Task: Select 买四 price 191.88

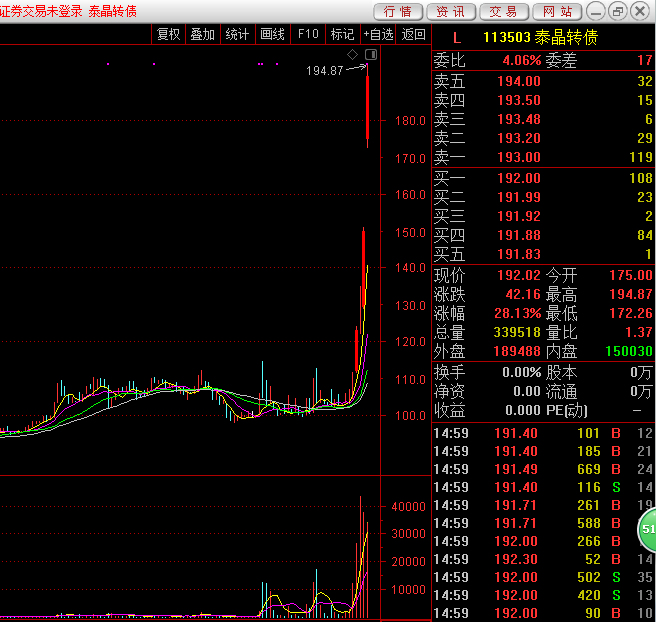Action: pos(519,235)
